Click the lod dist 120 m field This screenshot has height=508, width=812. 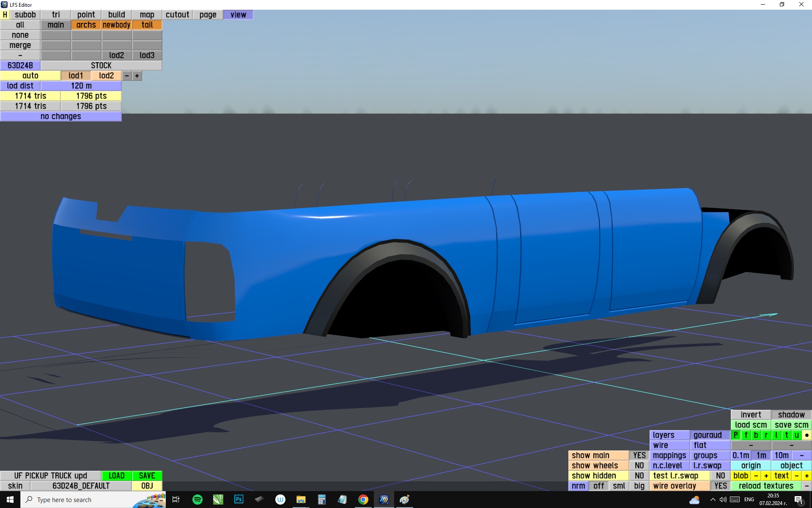pos(81,86)
